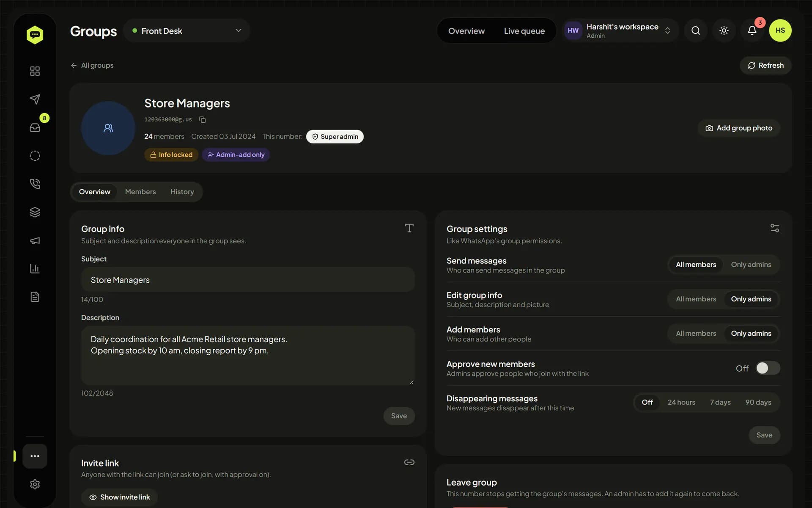Toggle Approve new members switch
The width and height of the screenshot is (812, 508).
(768, 368)
